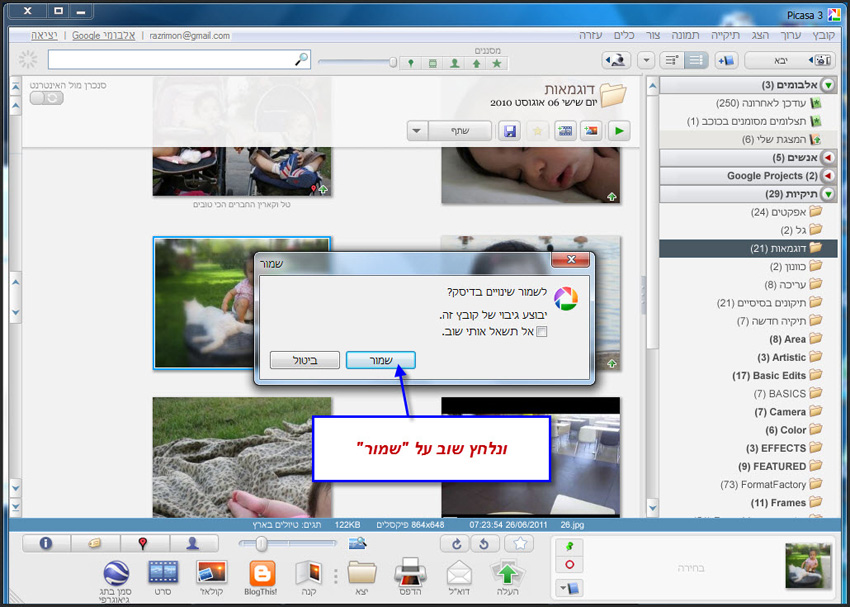Viewport: 850px width, 607px height.
Task: Click the שתף share button
Action: [460, 131]
